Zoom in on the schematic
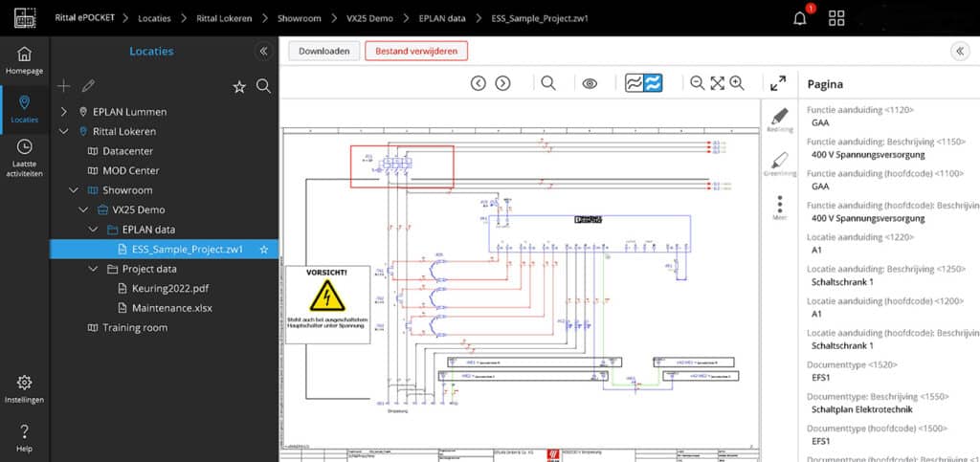Image resolution: width=980 pixels, height=462 pixels. 737,83
